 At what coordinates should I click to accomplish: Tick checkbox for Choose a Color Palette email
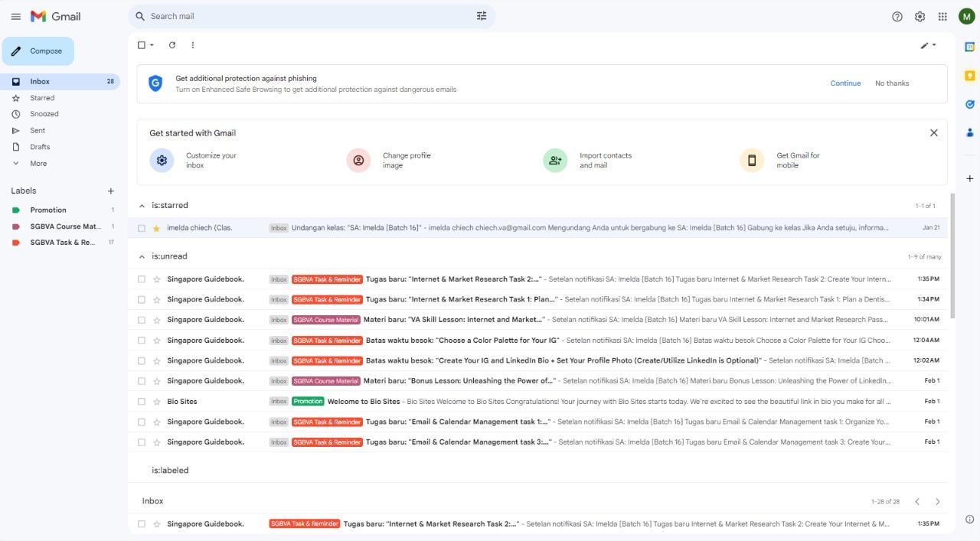[141, 340]
